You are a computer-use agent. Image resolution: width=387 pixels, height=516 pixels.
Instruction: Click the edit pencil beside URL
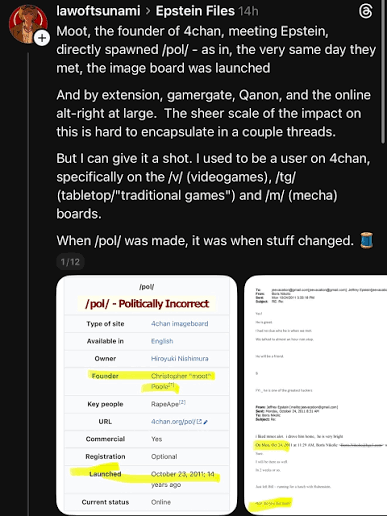pos(206,422)
